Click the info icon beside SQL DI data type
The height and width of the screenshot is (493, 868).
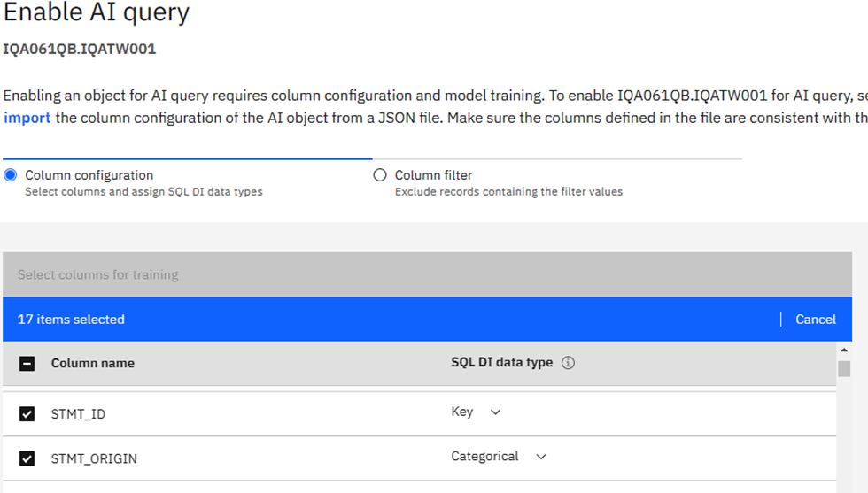click(x=569, y=363)
